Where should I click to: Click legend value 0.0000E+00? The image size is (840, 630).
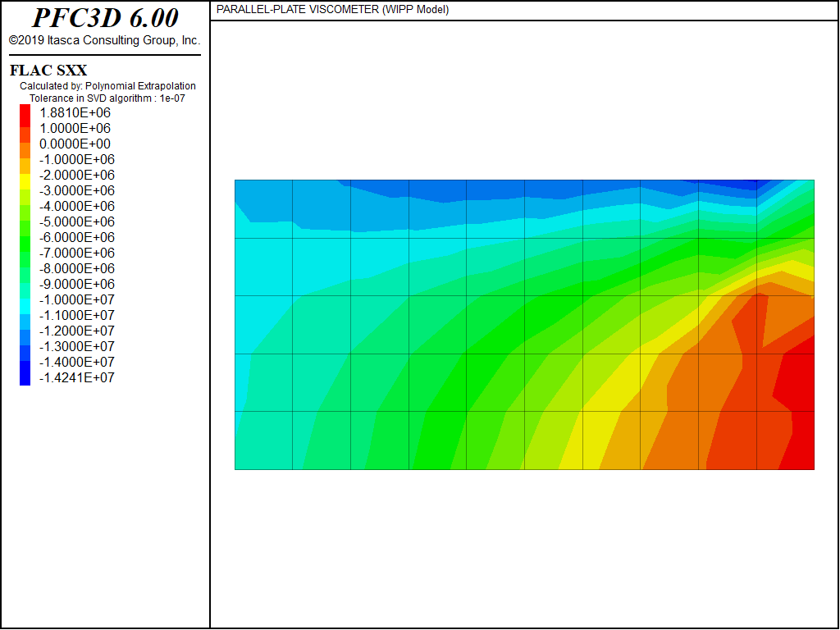75,144
